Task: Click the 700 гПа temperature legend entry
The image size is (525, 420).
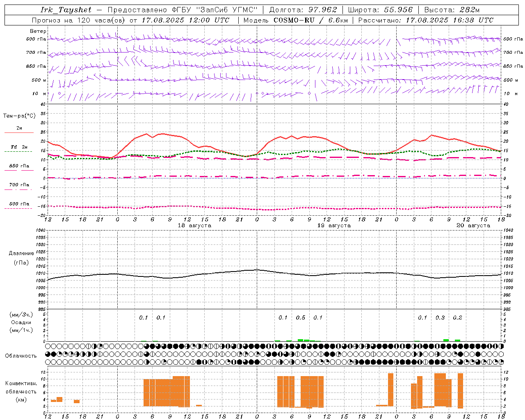Action: click(x=19, y=185)
